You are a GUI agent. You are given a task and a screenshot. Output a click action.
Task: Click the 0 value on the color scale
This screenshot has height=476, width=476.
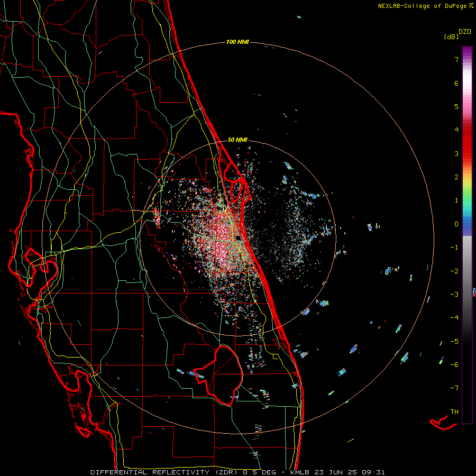(x=456, y=224)
